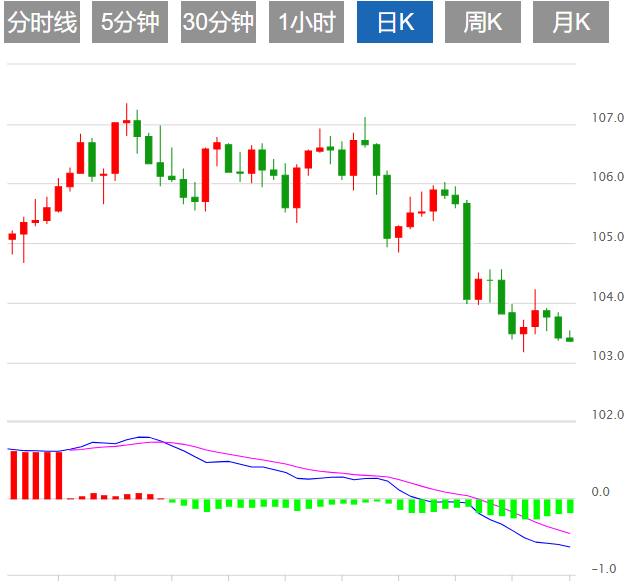Switch to the 1小时 tab
Viewport: 636px width, 581px height.
[x=307, y=22]
